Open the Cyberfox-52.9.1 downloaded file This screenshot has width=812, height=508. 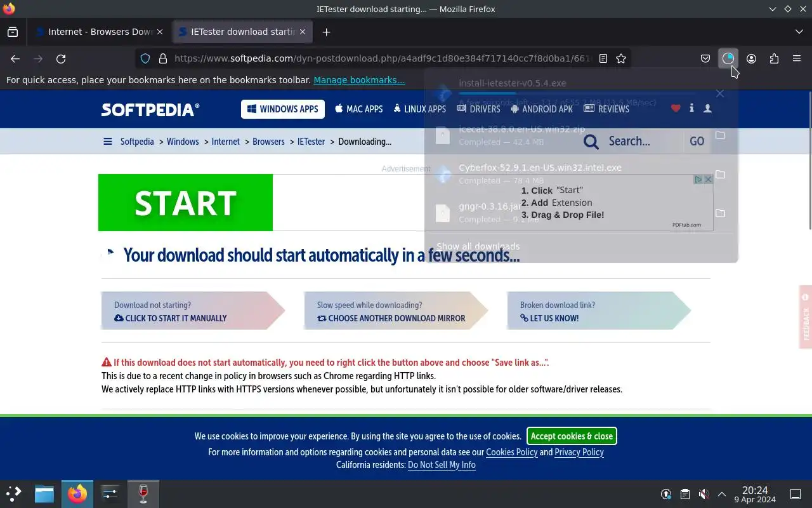coord(568,174)
